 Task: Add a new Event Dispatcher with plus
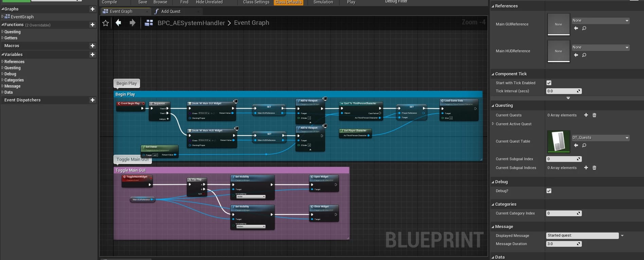(x=92, y=100)
